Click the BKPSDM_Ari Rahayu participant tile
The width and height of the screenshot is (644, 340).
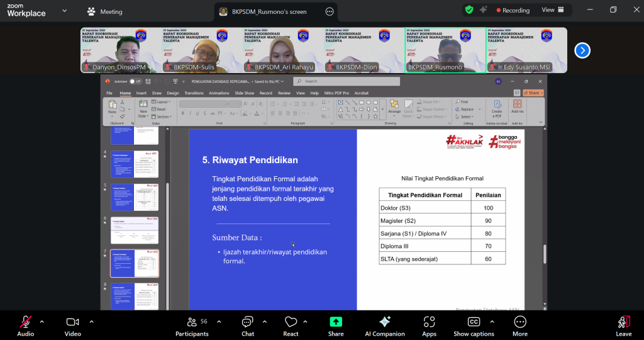[284, 50]
